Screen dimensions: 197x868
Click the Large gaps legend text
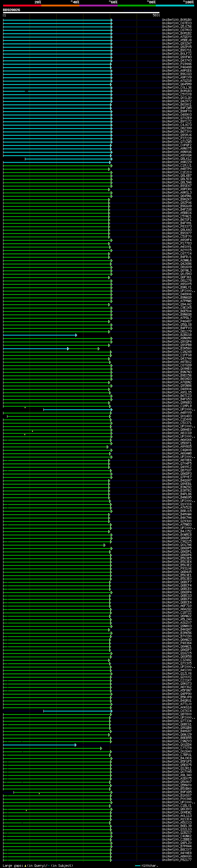38,866
